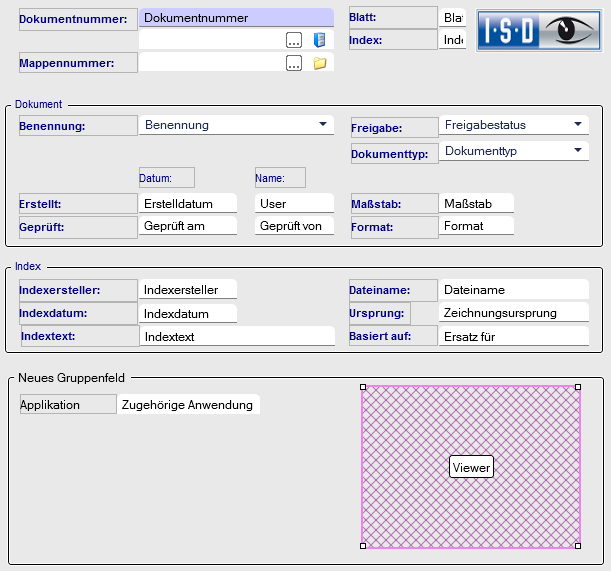Click the Zugehörige Anwendung field

click(x=187, y=404)
